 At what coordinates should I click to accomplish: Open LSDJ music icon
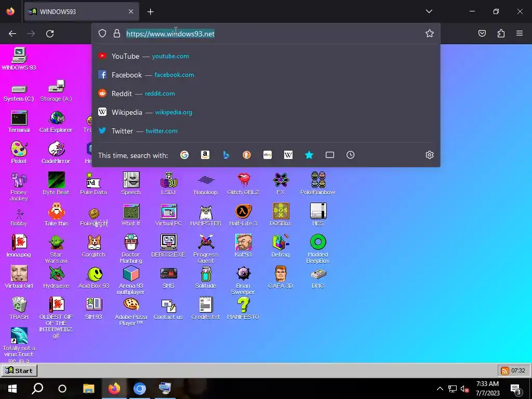pos(168,180)
